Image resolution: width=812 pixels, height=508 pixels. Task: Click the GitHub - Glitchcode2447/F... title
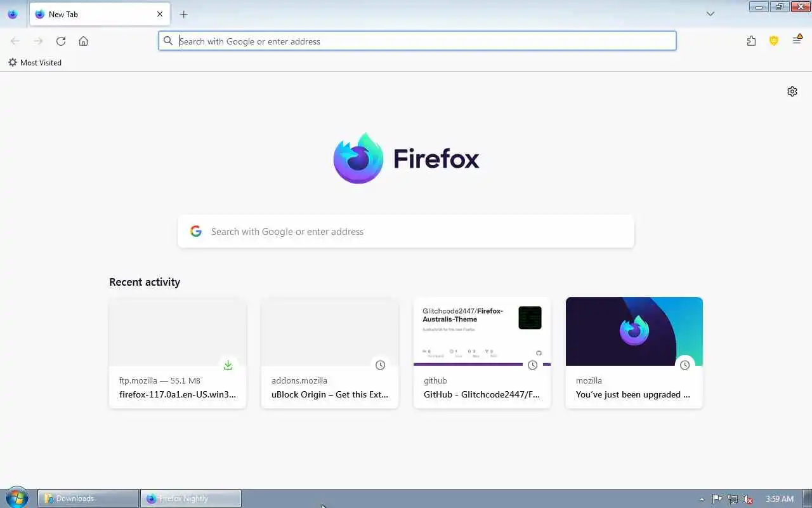482,394
